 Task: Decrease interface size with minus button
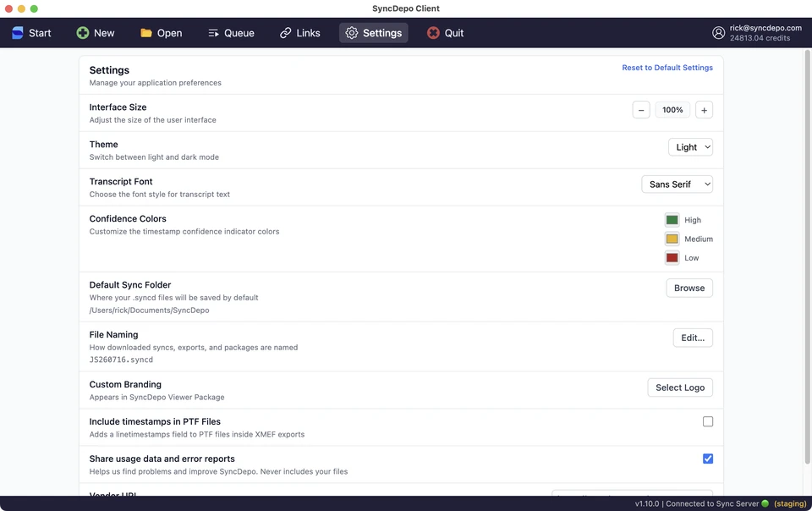641,110
